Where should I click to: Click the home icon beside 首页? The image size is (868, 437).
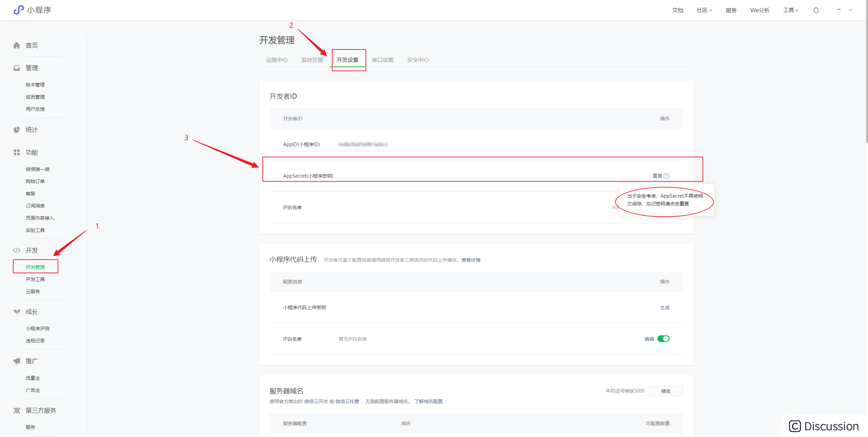coord(16,45)
